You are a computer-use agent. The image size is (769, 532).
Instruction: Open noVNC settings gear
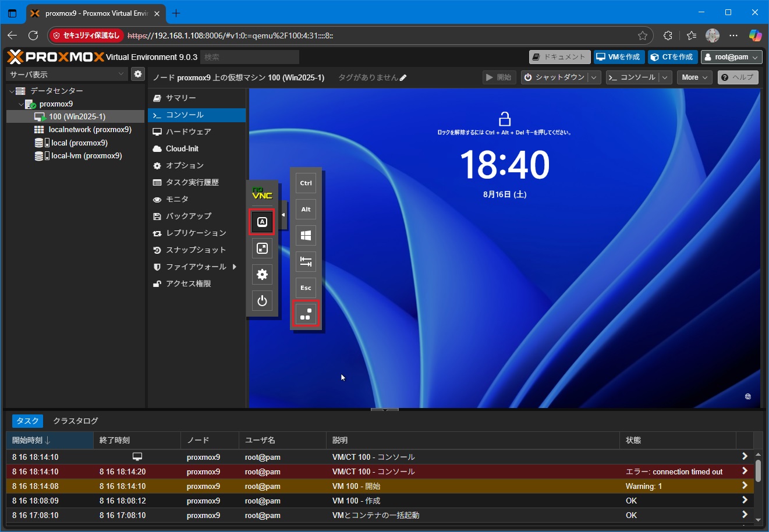pyautogui.click(x=262, y=275)
